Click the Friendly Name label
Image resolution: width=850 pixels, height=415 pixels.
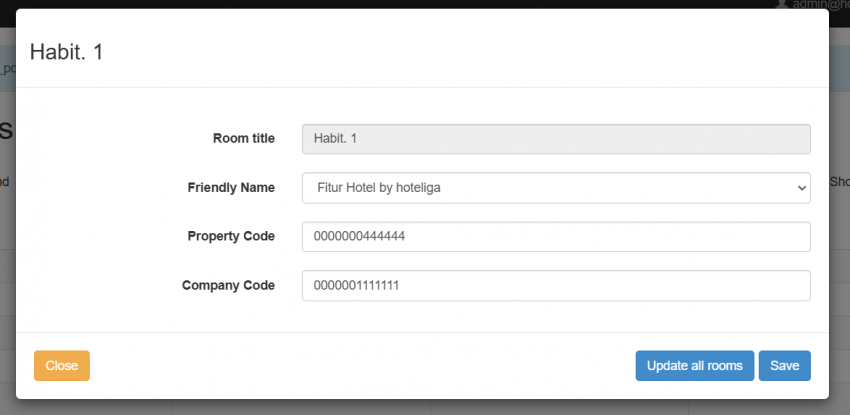231,187
